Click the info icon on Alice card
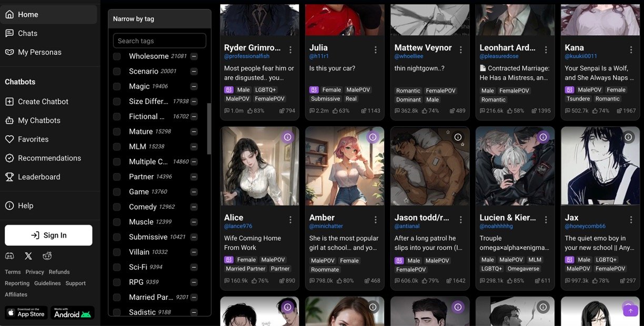Viewport: 644px width, 326px height. point(287,137)
